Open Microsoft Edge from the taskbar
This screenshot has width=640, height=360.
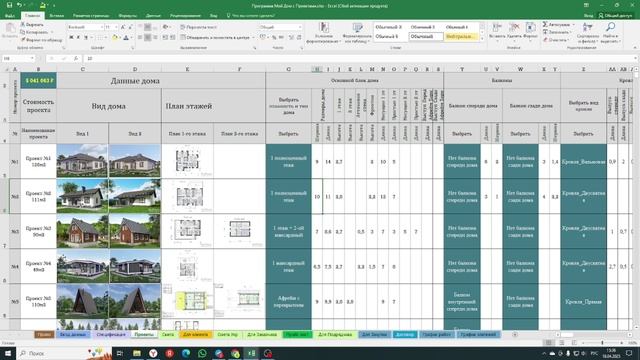(186, 353)
